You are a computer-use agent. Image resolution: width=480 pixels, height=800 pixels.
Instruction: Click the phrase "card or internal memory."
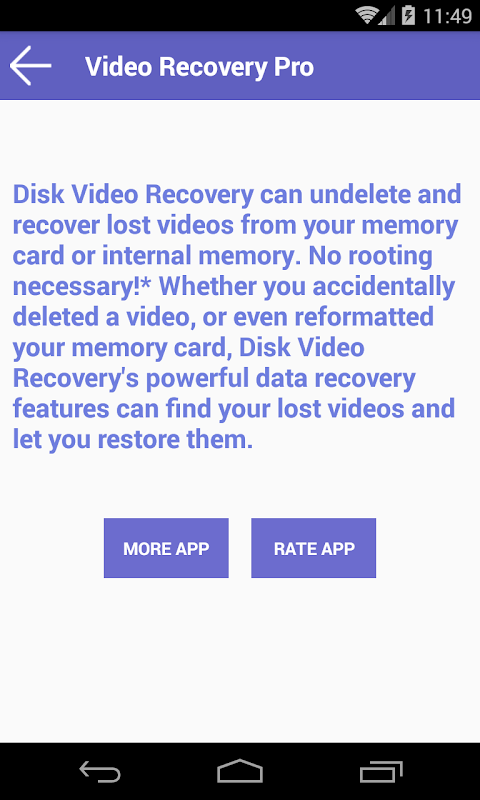156,256
